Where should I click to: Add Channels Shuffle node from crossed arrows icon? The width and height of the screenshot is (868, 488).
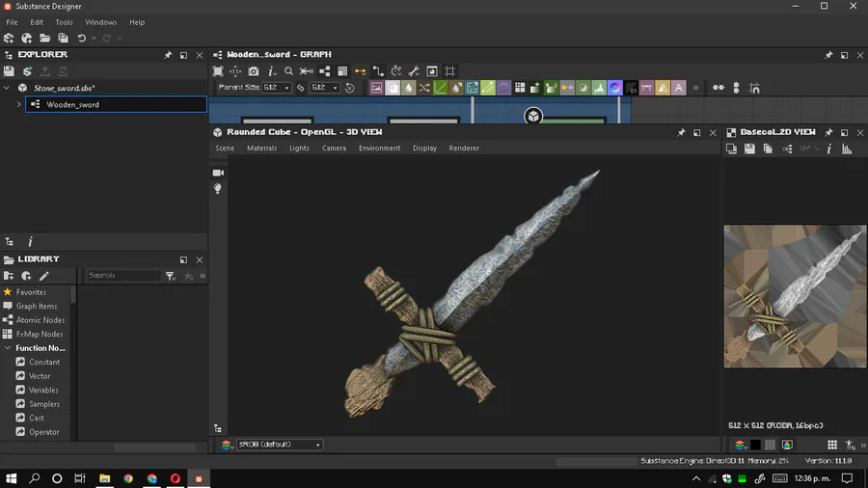point(424,88)
